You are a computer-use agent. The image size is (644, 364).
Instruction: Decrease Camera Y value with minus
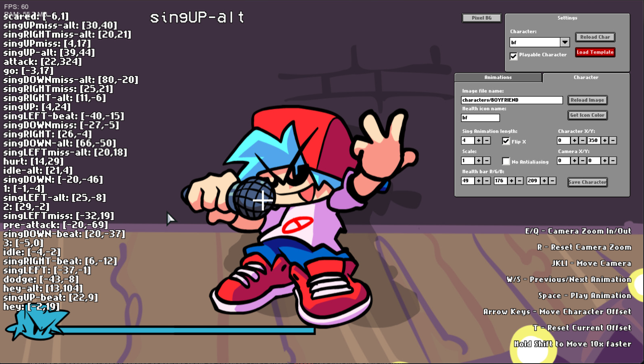point(613,161)
